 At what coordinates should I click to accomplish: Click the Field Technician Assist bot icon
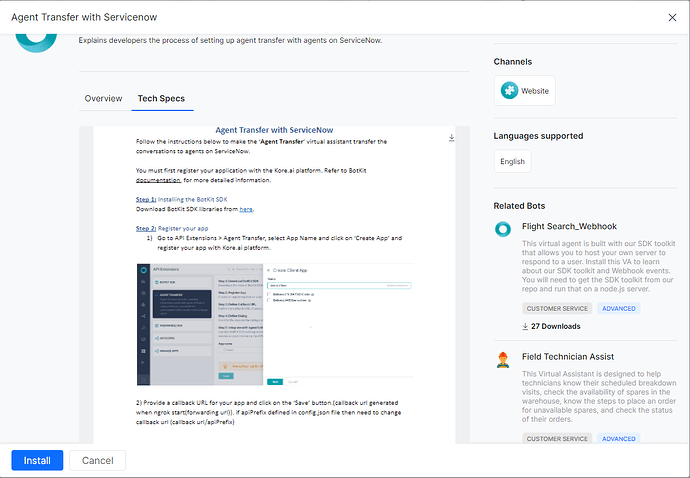coord(503,358)
